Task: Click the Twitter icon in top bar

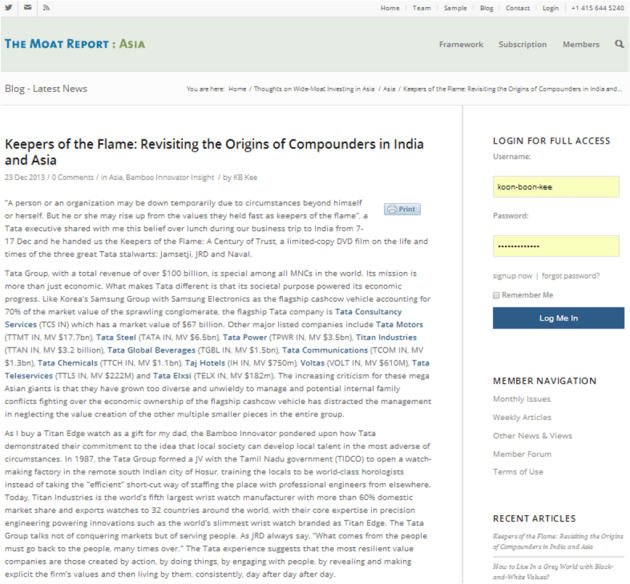Action: pos(9,8)
